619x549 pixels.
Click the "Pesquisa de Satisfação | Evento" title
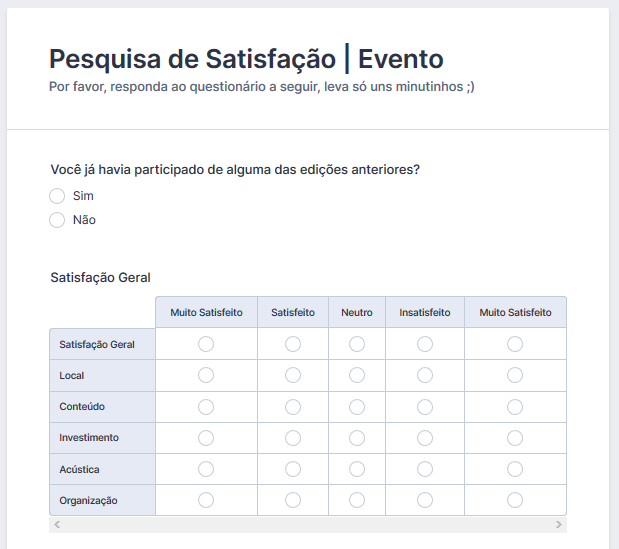pos(246,58)
